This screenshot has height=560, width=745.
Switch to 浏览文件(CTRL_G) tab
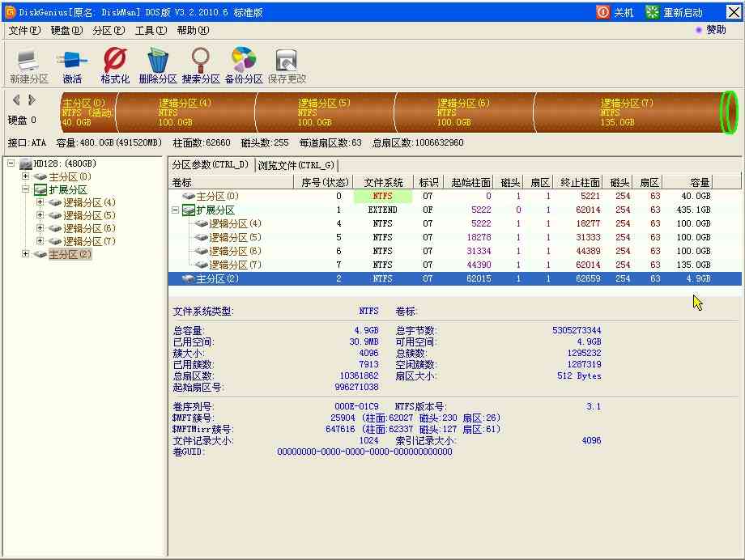(296, 165)
